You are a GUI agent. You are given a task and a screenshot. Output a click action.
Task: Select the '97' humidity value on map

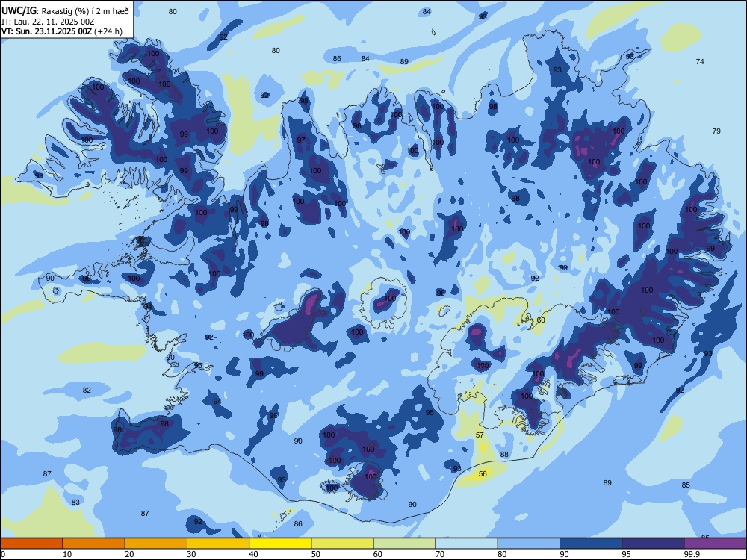(301, 140)
